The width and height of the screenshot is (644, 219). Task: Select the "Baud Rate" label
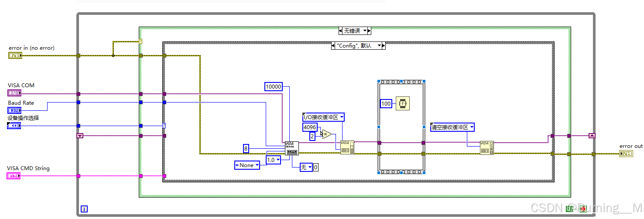click(x=21, y=103)
